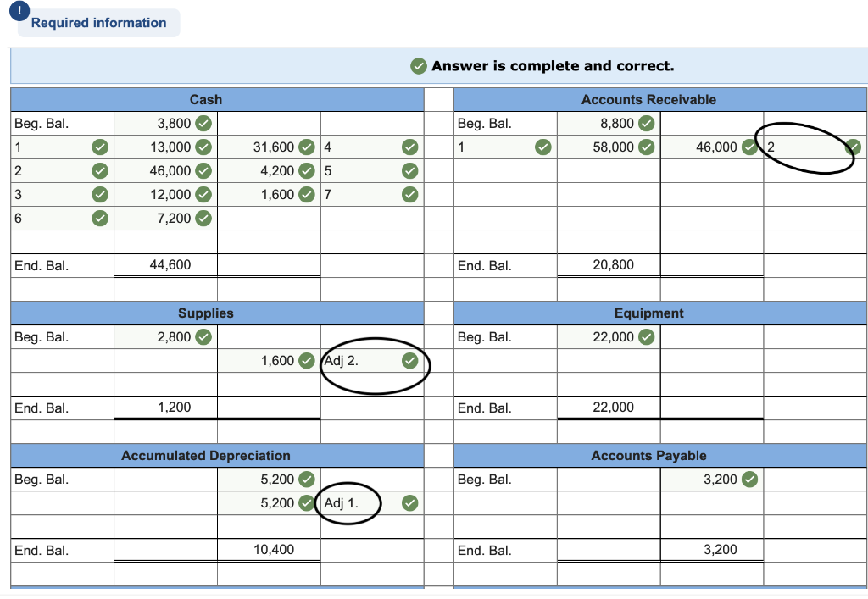Open the Cash credit transaction 4 dropdown
The image size is (868, 599).
pos(372,147)
